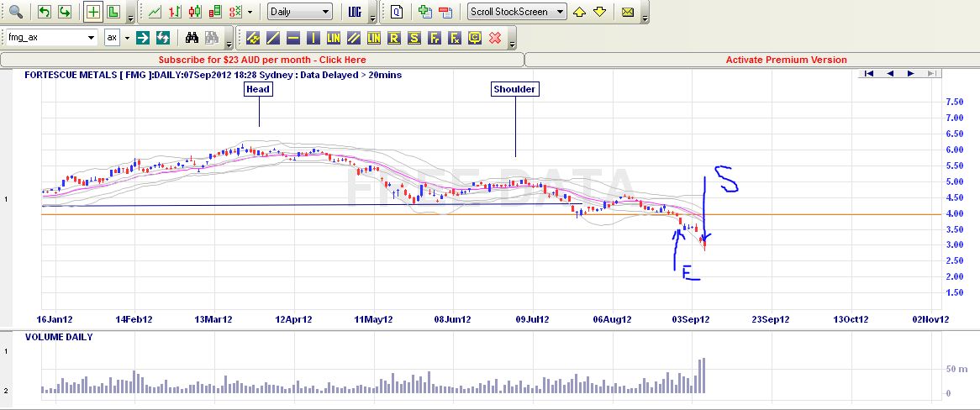Click the red X delete drawings icon
The image size is (980, 410).
click(495, 38)
